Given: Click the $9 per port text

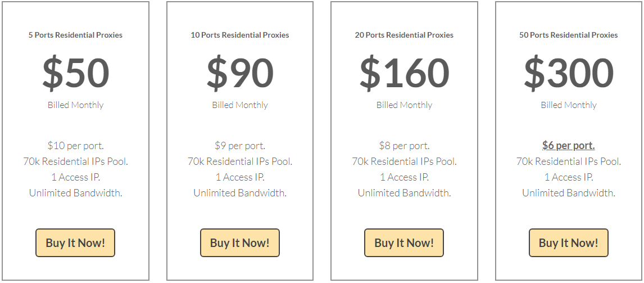Looking at the screenshot, I should pyautogui.click(x=239, y=146).
